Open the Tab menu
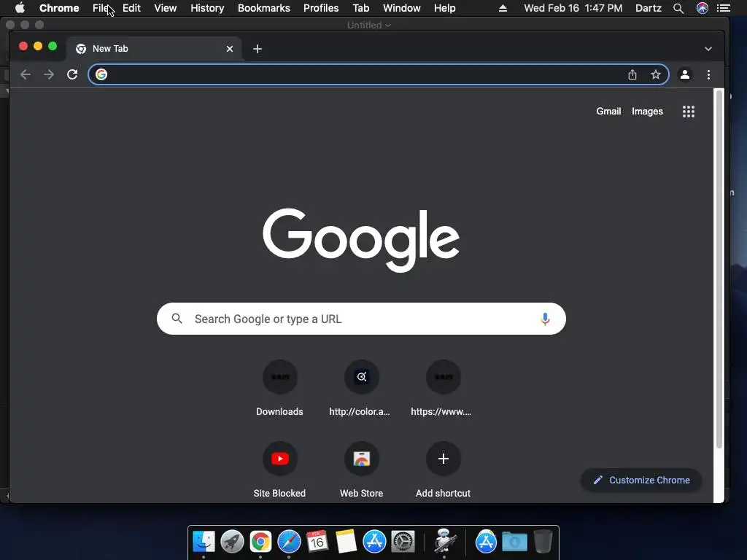 [360, 8]
